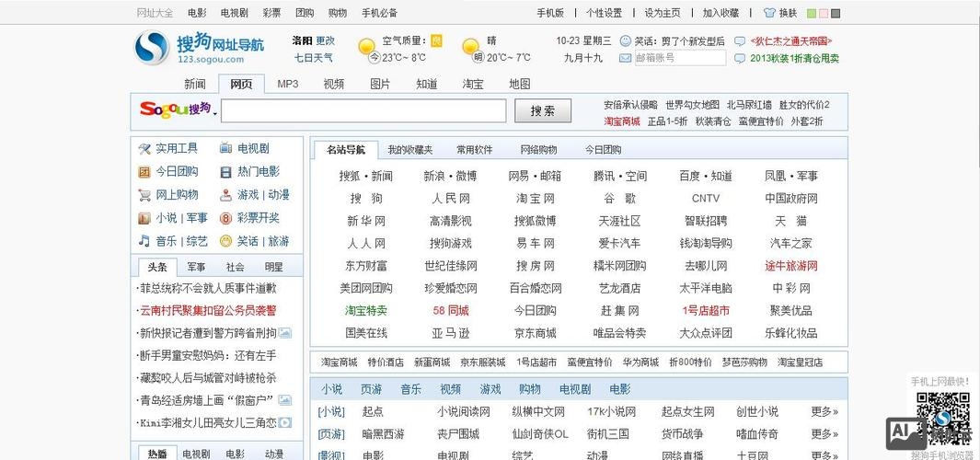Open the 常用软件 tab
The image size is (980, 460).
[x=475, y=150]
